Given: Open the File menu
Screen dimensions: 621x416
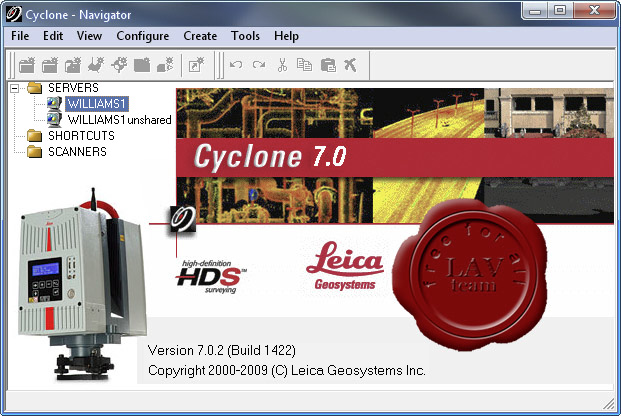Looking at the screenshot, I should click(20, 36).
